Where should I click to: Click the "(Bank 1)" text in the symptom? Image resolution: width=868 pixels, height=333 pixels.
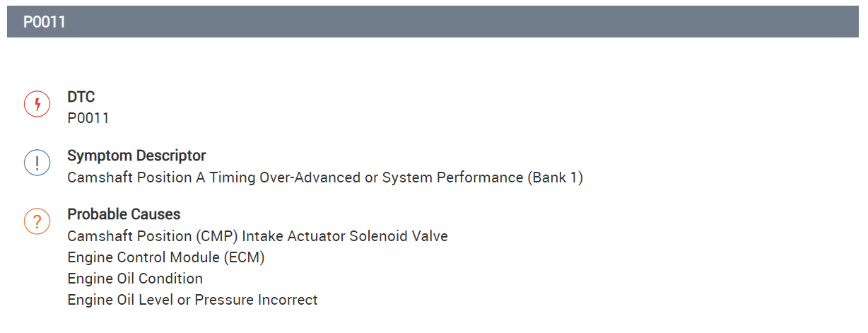[x=555, y=177]
